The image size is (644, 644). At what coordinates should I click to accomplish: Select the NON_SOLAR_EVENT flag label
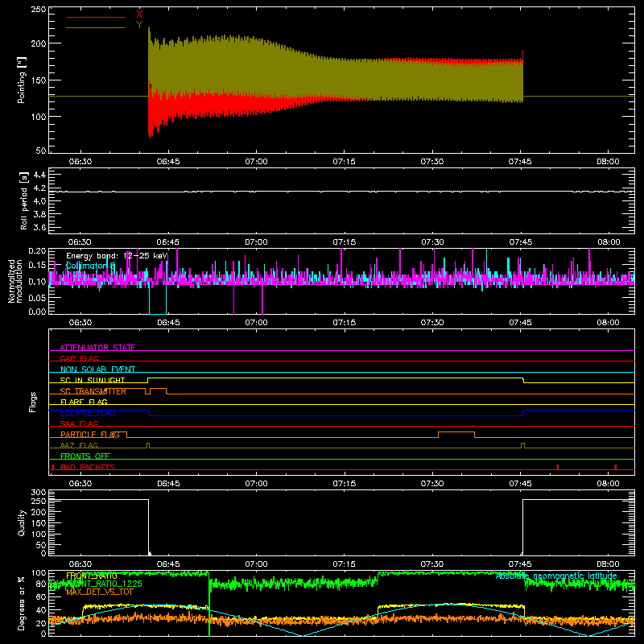click(97, 369)
